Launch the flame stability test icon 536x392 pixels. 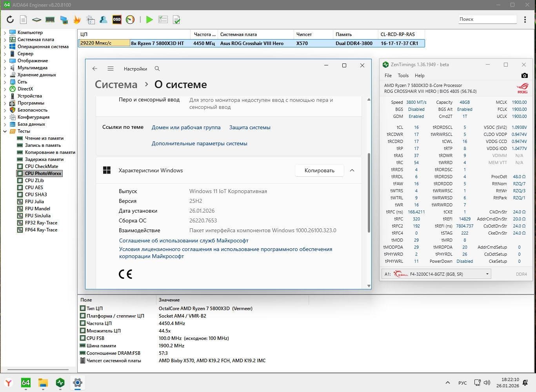[x=77, y=19]
